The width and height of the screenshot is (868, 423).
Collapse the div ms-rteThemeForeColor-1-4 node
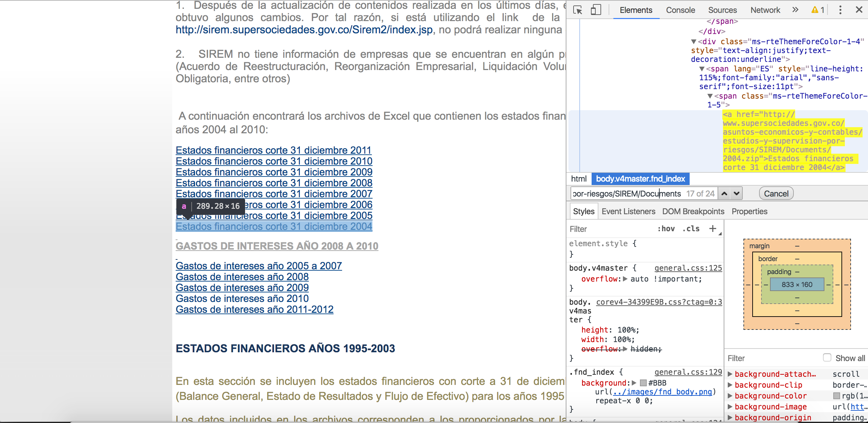tap(694, 41)
